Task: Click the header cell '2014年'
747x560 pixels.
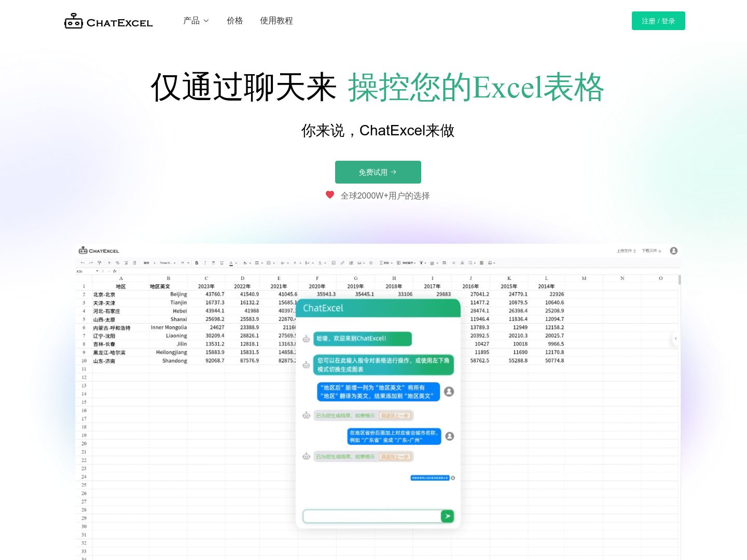Action: pos(546,286)
